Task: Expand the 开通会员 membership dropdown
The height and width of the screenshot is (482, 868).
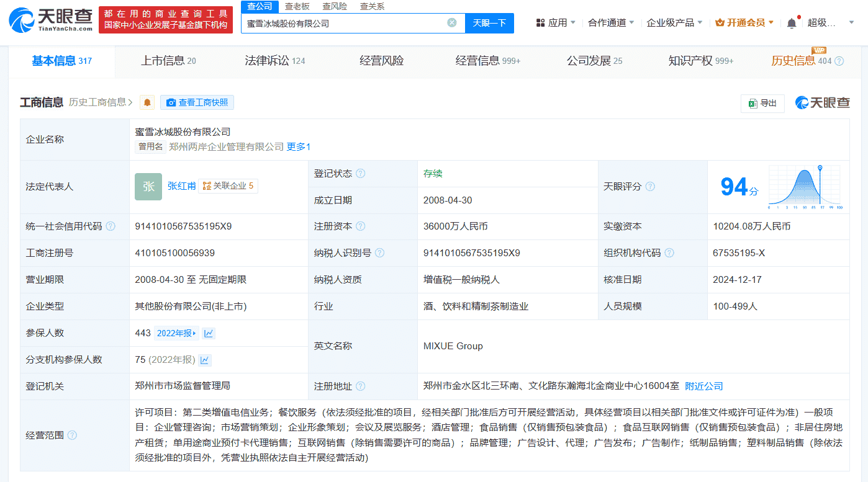Action: click(744, 23)
